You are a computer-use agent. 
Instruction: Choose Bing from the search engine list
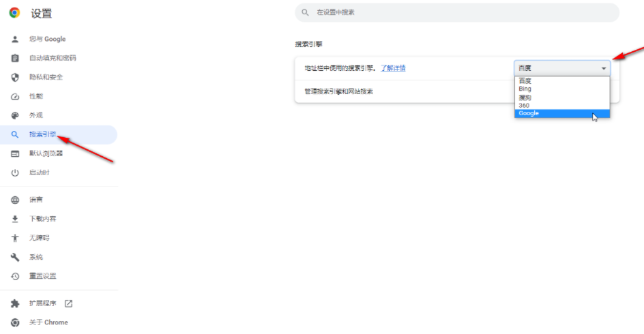point(562,89)
